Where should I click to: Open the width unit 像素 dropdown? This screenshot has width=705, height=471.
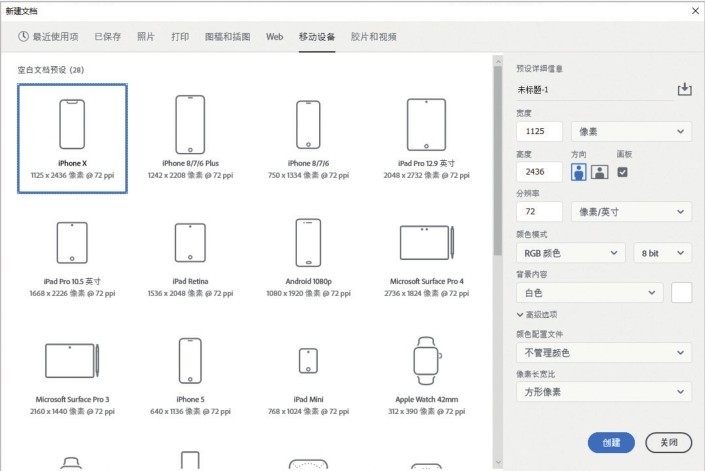coord(631,132)
